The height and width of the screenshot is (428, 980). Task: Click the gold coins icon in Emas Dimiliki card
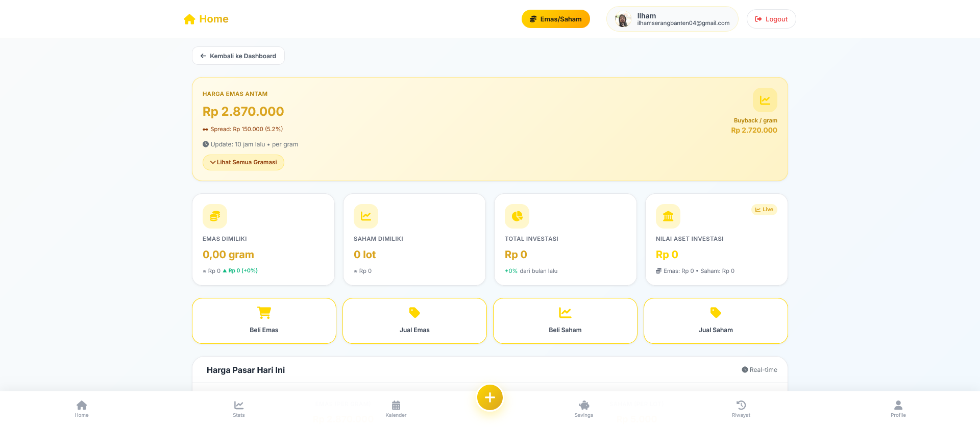(215, 216)
